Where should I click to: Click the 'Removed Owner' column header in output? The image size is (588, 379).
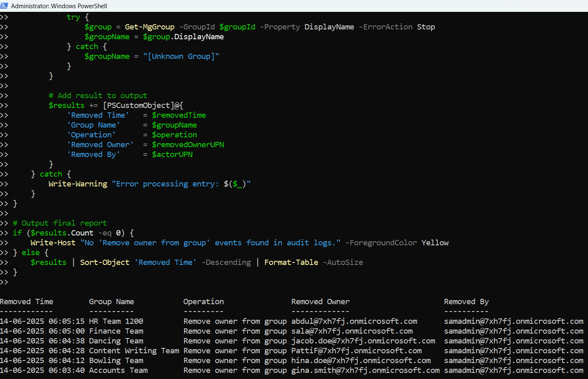pyautogui.click(x=320, y=302)
